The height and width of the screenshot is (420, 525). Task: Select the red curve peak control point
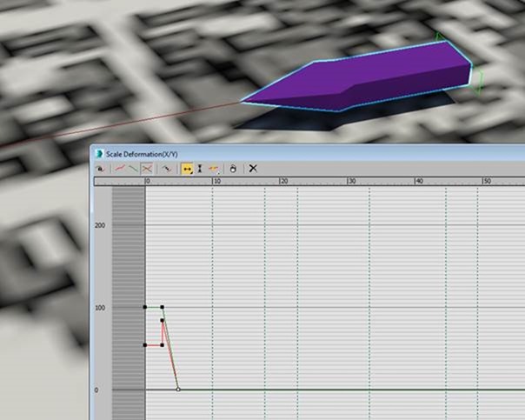click(x=162, y=320)
